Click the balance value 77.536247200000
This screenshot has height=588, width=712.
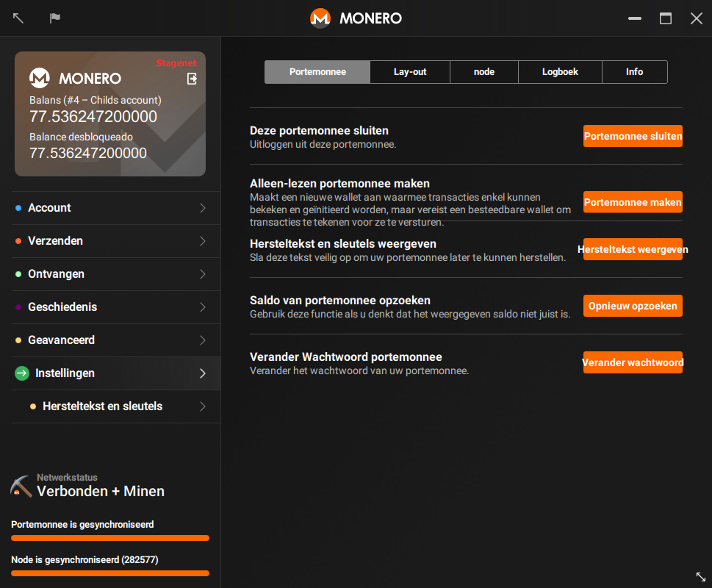pos(93,117)
